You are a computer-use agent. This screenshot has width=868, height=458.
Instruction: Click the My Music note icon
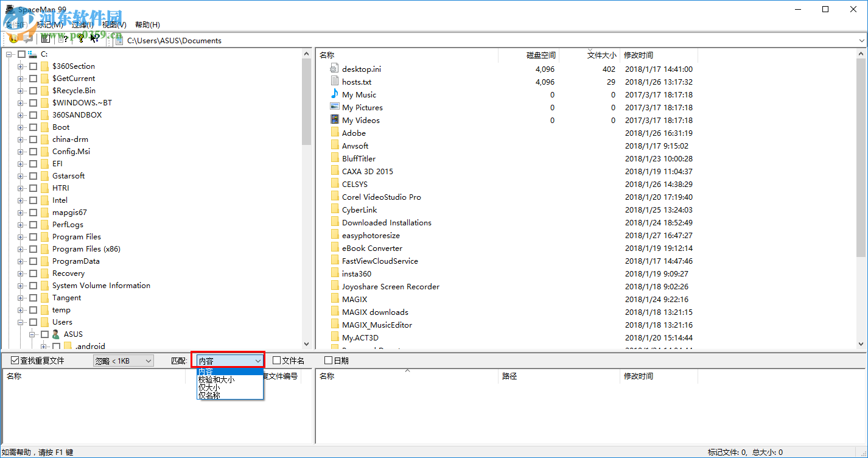334,94
